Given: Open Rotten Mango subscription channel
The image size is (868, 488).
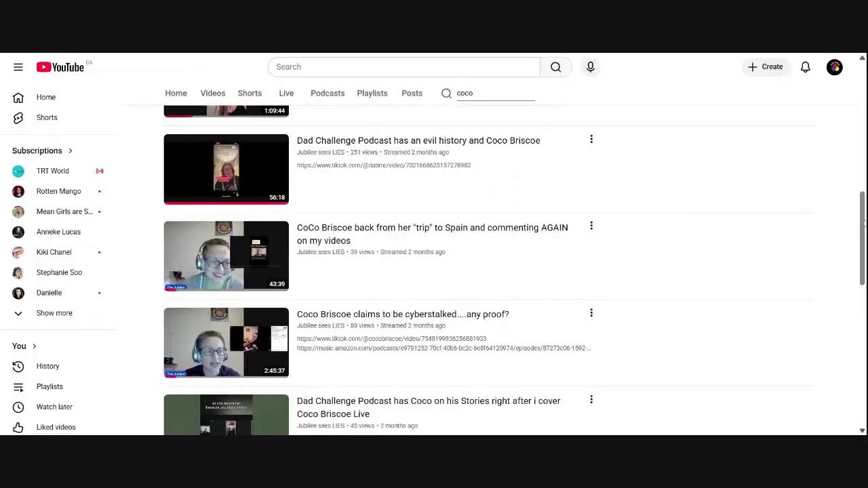Looking at the screenshot, I should [x=58, y=191].
